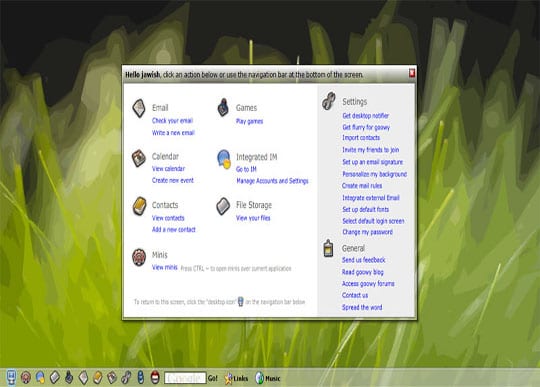Click Create new event link
The width and height of the screenshot is (540, 387).
pos(173,180)
